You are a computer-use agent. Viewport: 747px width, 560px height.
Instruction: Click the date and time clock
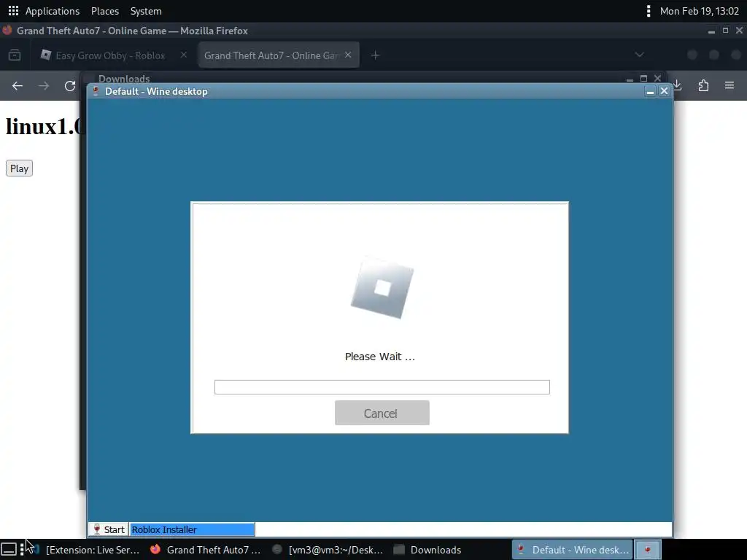pos(699,10)
